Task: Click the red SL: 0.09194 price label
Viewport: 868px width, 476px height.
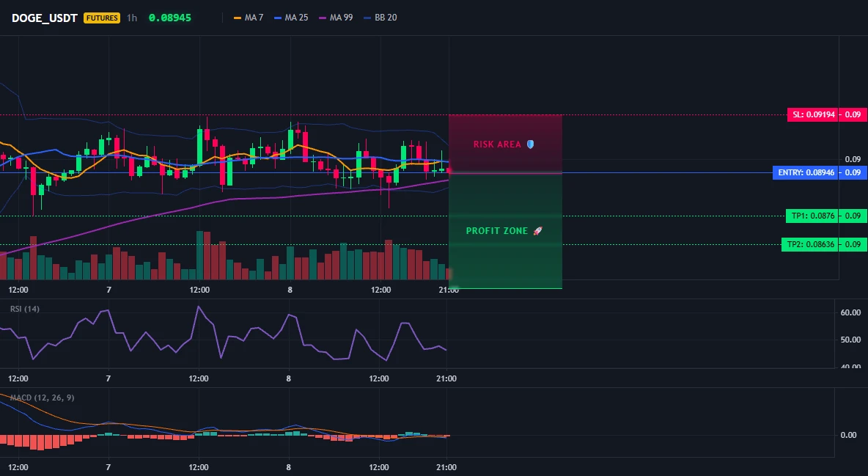Action: tap(812, 114)
